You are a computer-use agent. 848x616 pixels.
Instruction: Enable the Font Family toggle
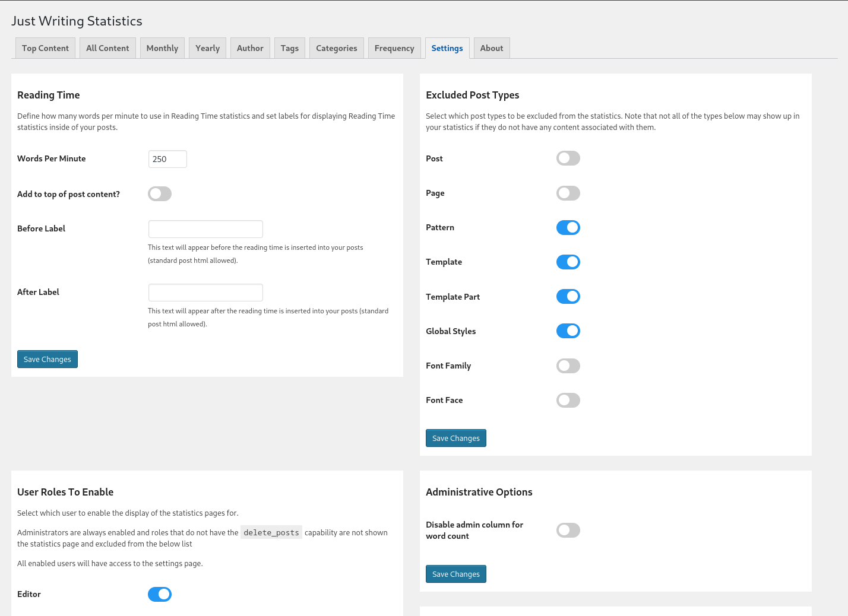tap(568, 366)
